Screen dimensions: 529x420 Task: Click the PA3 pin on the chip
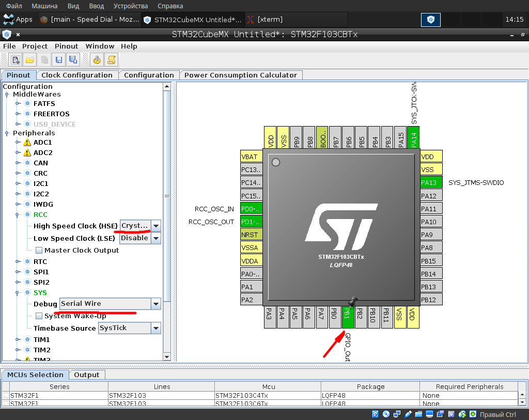(270, 317)
